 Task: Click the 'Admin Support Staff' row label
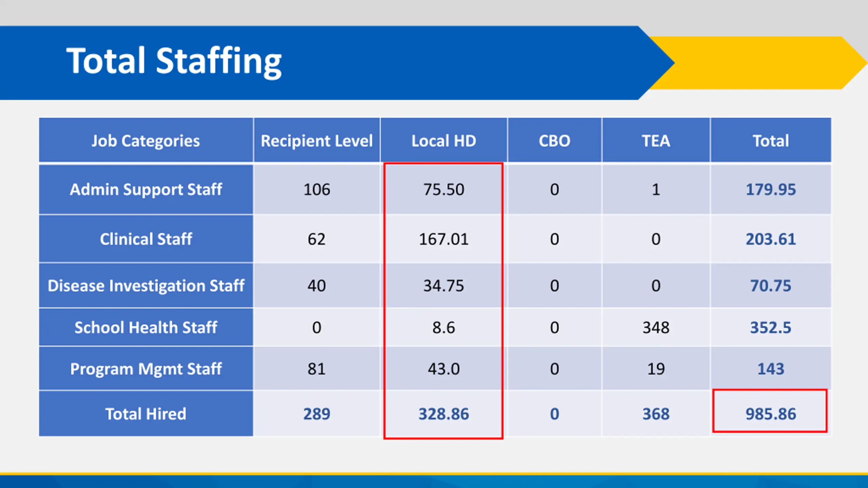click(x=146, y=189)
